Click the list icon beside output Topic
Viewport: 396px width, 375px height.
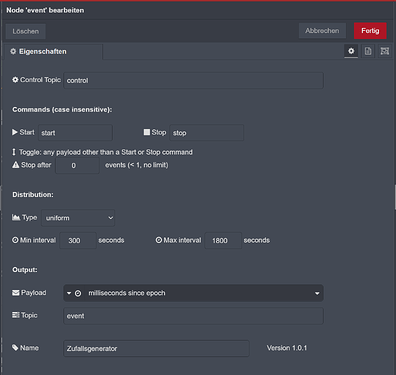click(x=16, y=315)
